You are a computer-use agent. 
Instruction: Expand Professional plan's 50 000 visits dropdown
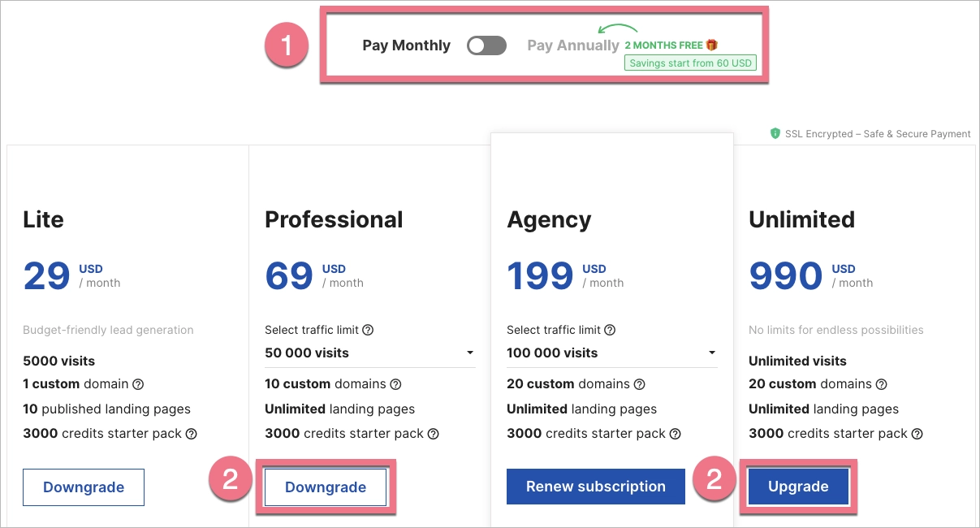tap(370, 353)
